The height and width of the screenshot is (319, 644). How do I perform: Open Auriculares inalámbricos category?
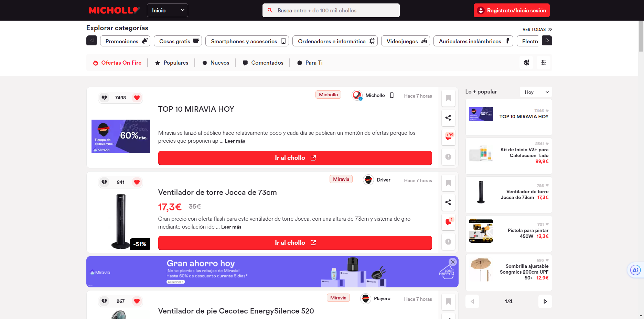click(473, 41)
